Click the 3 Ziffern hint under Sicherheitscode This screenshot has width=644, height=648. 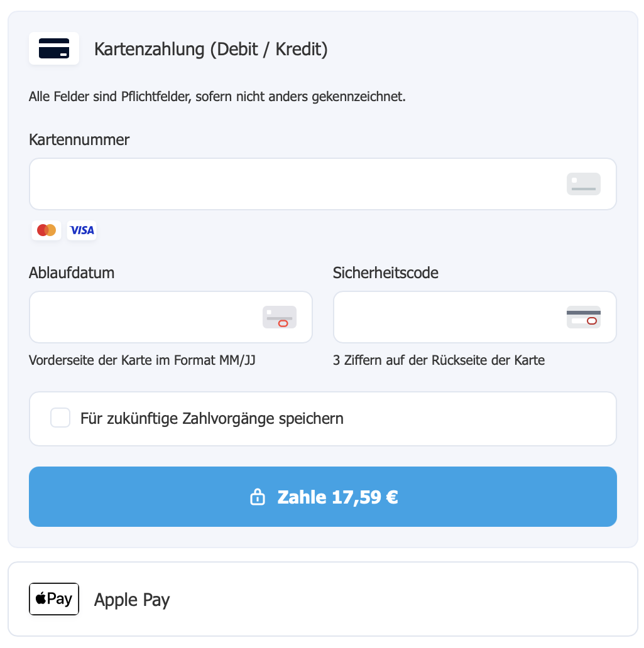pos(439,360)
